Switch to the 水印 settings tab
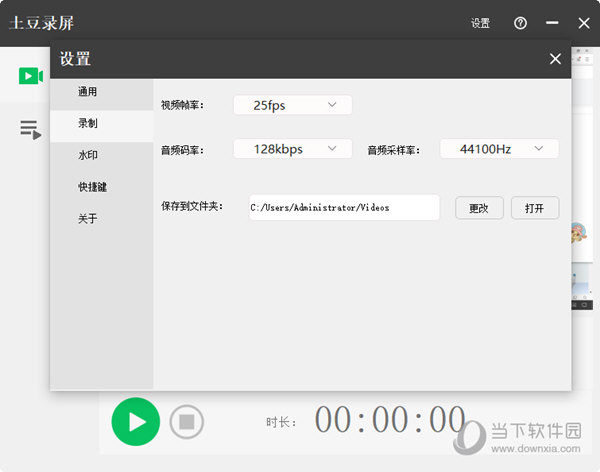Image resolution: width=600 pixels, height=472 pixels. [102, 155]
